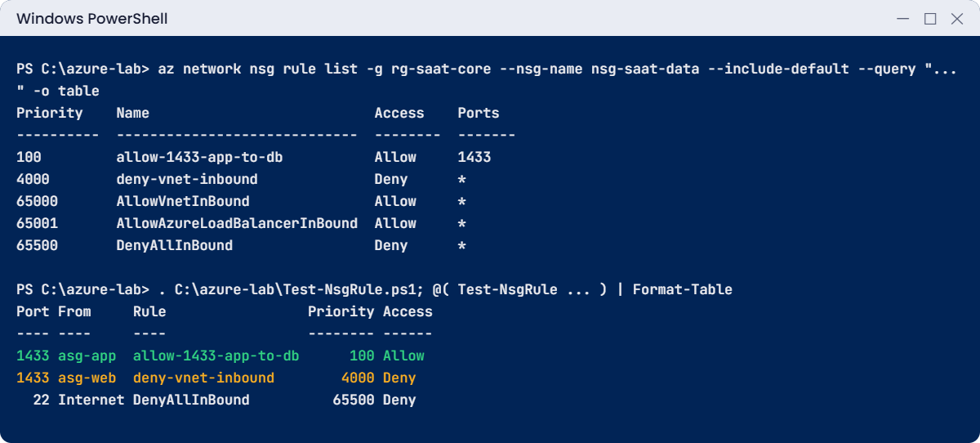Click the Test-NsgRule.ps1 command line
The image size is (980, 443).
tap(445, 289)
